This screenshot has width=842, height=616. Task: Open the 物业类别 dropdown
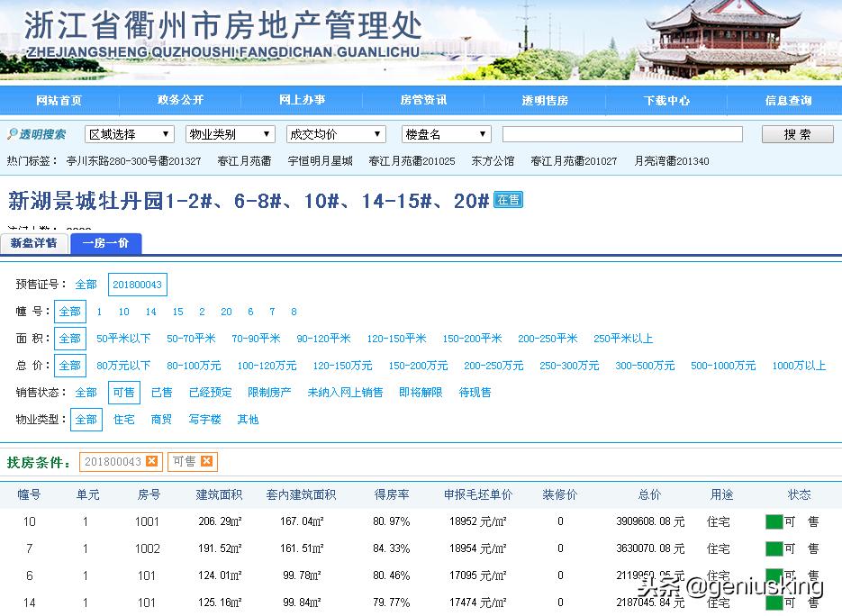[231, 133]
